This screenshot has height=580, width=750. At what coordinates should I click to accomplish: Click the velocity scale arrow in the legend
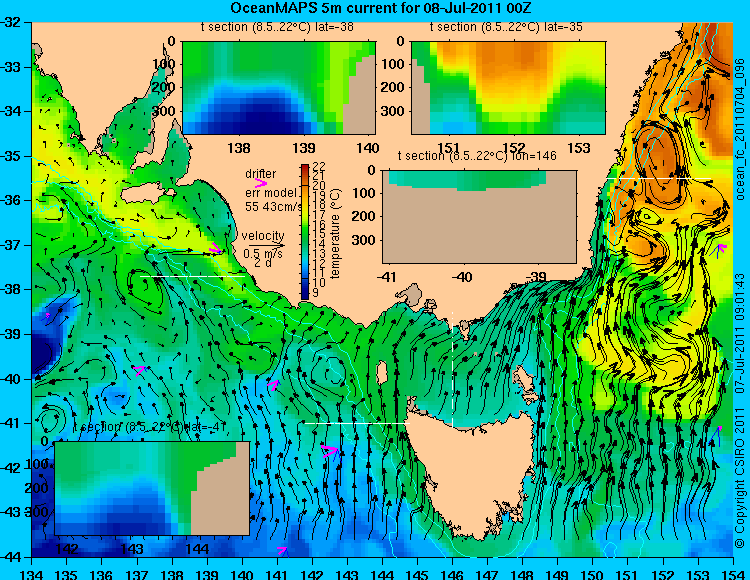pyautogui.click(x=266, y=246)
